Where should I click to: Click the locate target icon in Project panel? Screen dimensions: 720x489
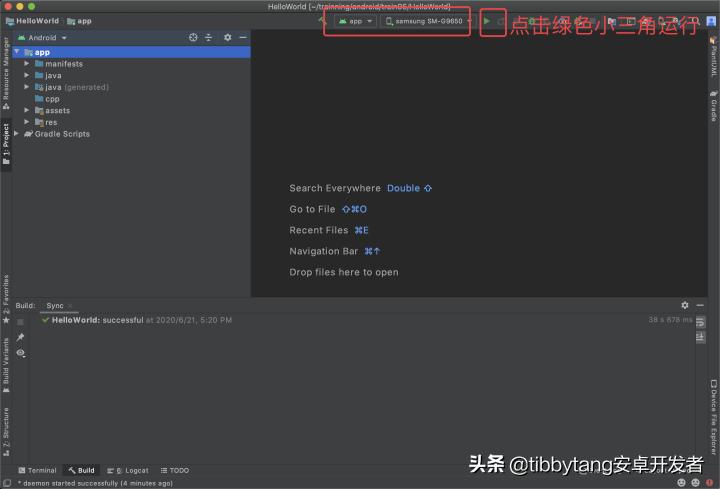point(193,38)
